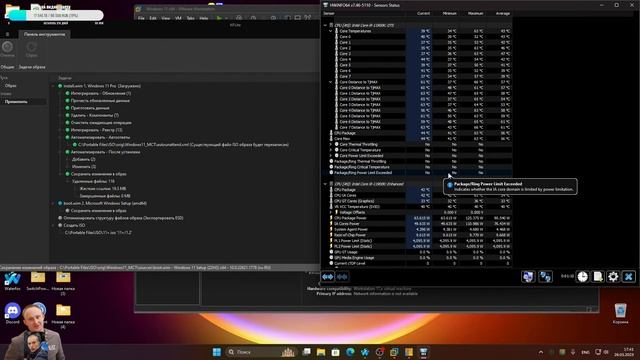The image size is (640, 360).
Task: Select the Core 0 temperature row
Action: pyautogui.click(x=418, y=37)
